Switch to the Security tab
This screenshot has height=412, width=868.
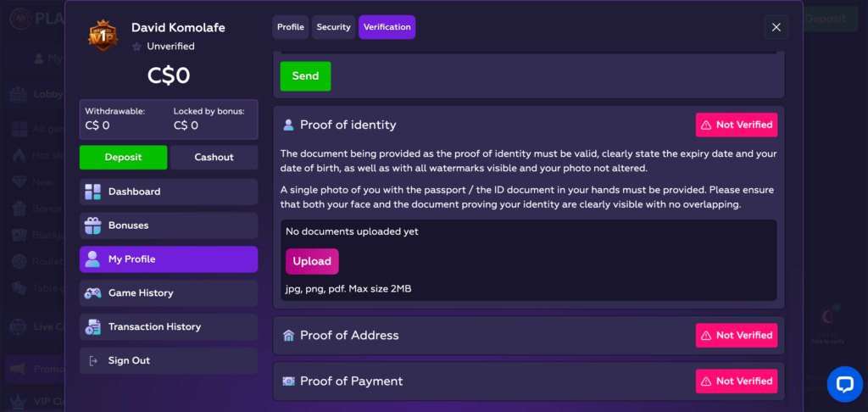pos(334,27)
